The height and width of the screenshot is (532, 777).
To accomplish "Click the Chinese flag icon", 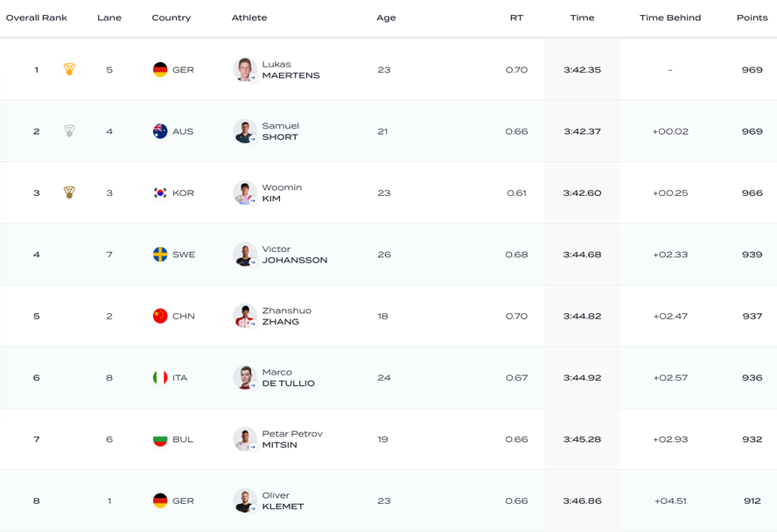I will [160, 316].
